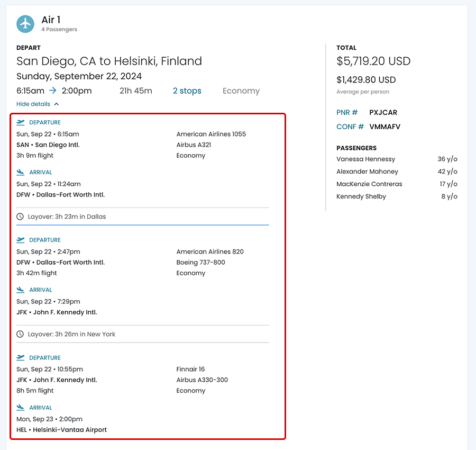Image resolution: width=476 pixels, height=450 pixels.
Task: Click the clock icon next to the Dallas layover
Action: (x=20, y=217)
